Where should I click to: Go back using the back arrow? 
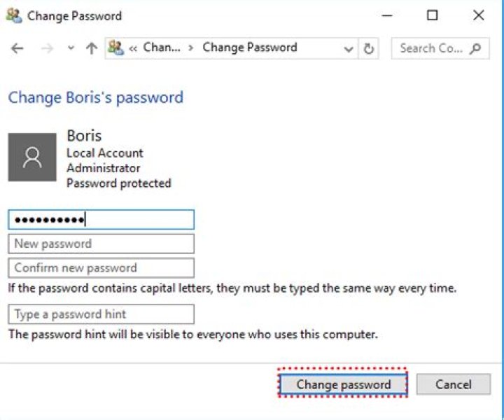(17, 48)
